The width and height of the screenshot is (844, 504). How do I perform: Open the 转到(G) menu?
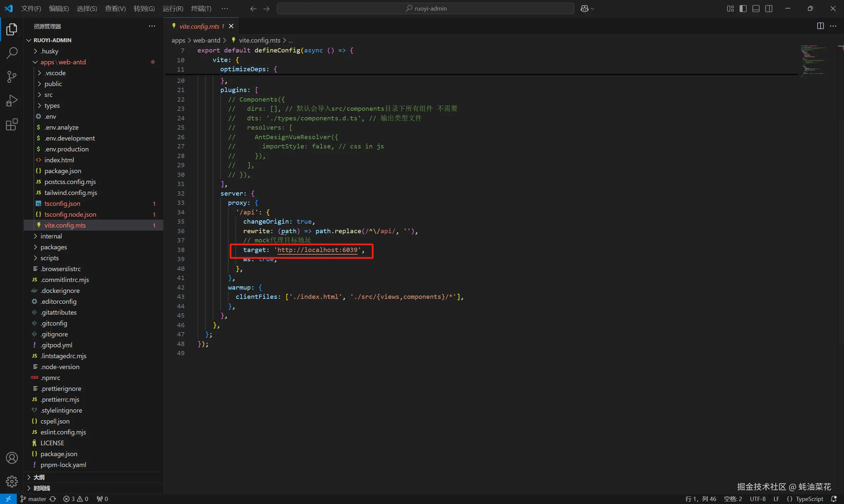click(x=144, y=9)
